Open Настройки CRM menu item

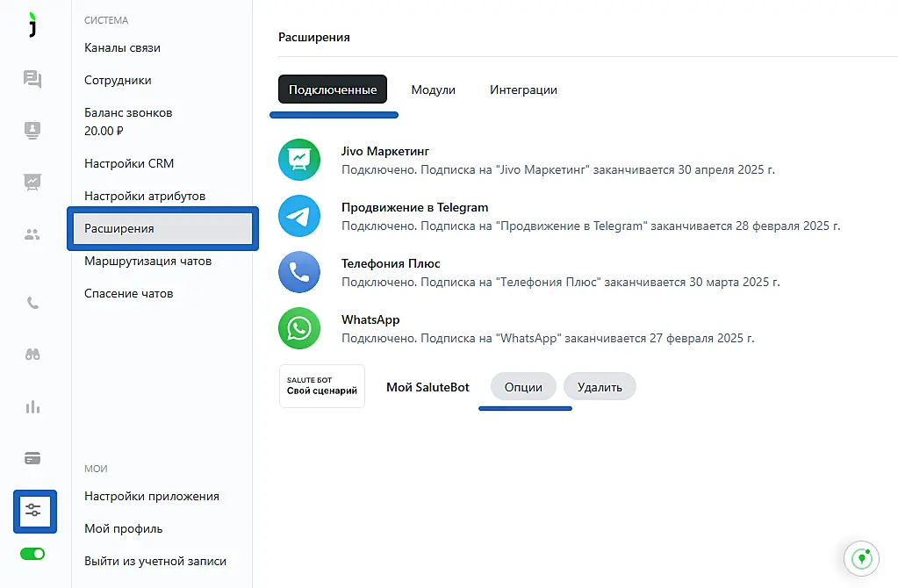(129, 163)
